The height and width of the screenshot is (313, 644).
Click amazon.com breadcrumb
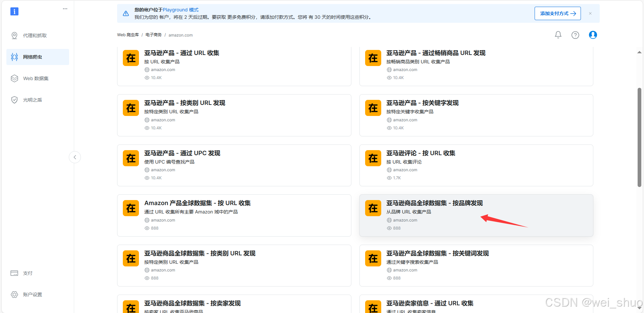[x=181, y=35]
